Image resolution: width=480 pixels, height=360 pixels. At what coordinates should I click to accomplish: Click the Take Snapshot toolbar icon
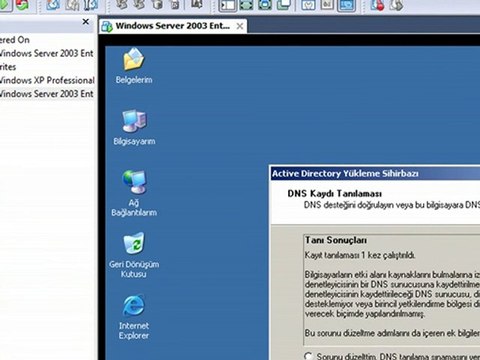tap(53, 5)
